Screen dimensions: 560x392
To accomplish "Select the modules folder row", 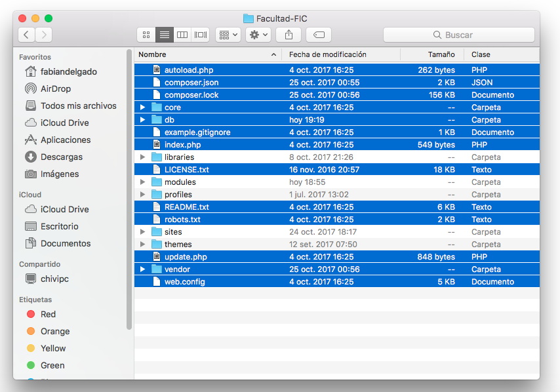I will point(180,182).
